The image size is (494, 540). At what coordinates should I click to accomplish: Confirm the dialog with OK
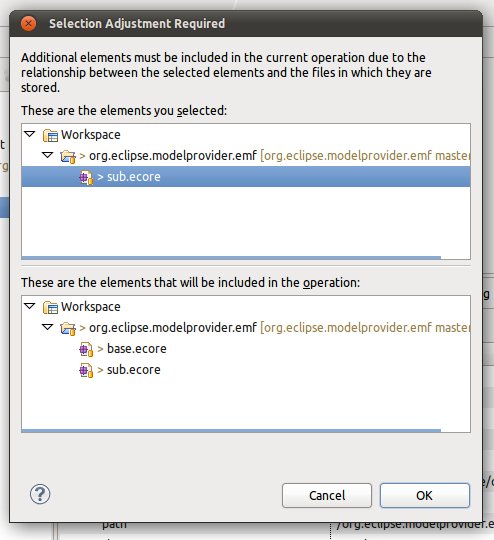point(425,496)
